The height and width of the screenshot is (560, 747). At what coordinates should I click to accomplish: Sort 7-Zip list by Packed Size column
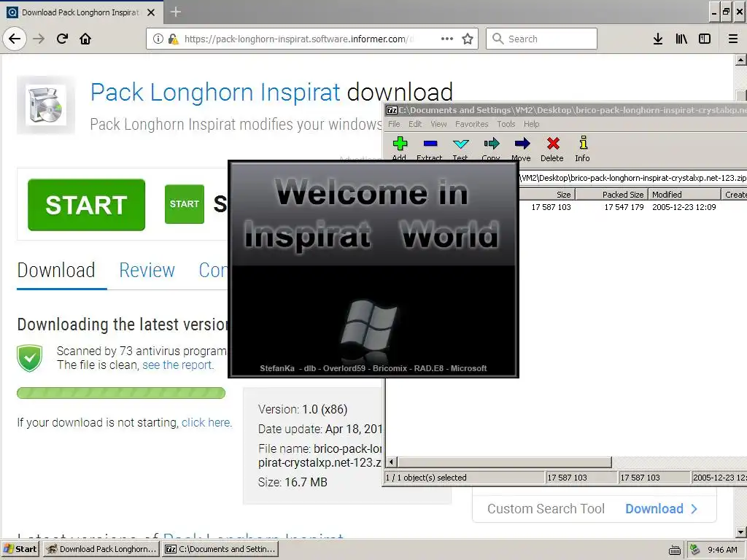[x=612, y=194]
